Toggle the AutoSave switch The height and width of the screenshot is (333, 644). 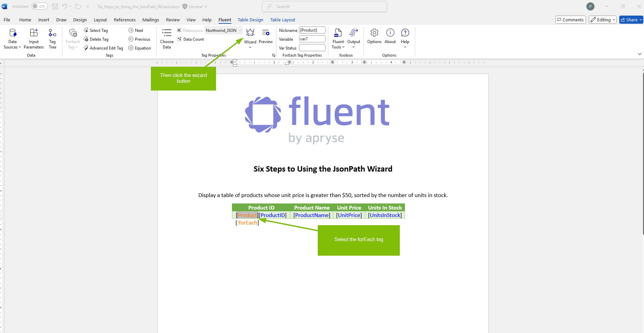(39, 6)
